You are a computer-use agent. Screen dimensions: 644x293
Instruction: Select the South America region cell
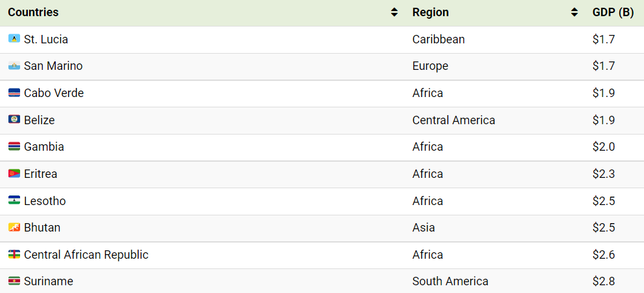pos(450,281)
